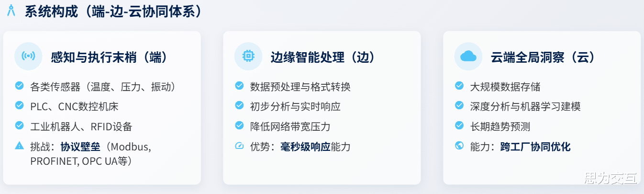Click the speedometer icon beside 优势
644x194 pixels.
[239, 146]
